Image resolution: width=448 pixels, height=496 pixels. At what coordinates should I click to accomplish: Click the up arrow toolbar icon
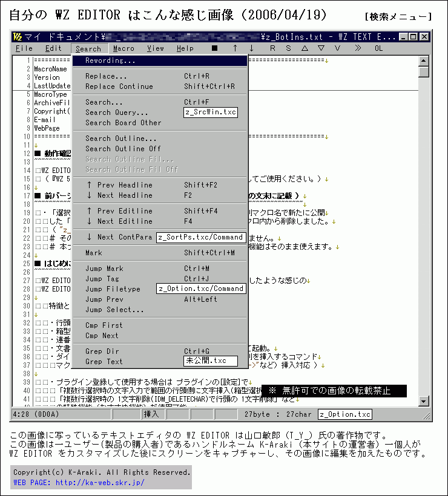tap(235, 48)
